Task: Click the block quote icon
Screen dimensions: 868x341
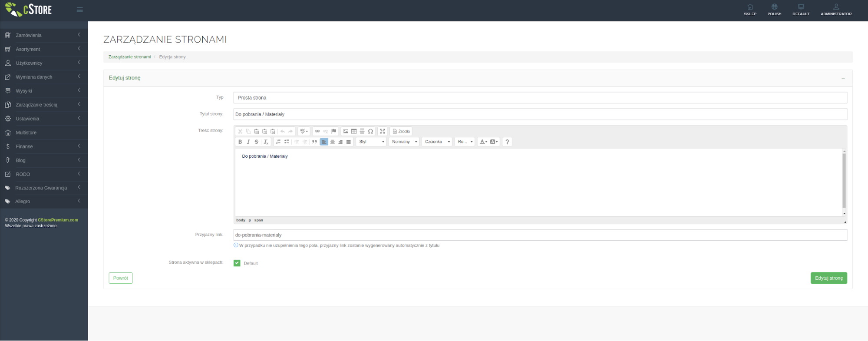Action: [x=314, y=142]
